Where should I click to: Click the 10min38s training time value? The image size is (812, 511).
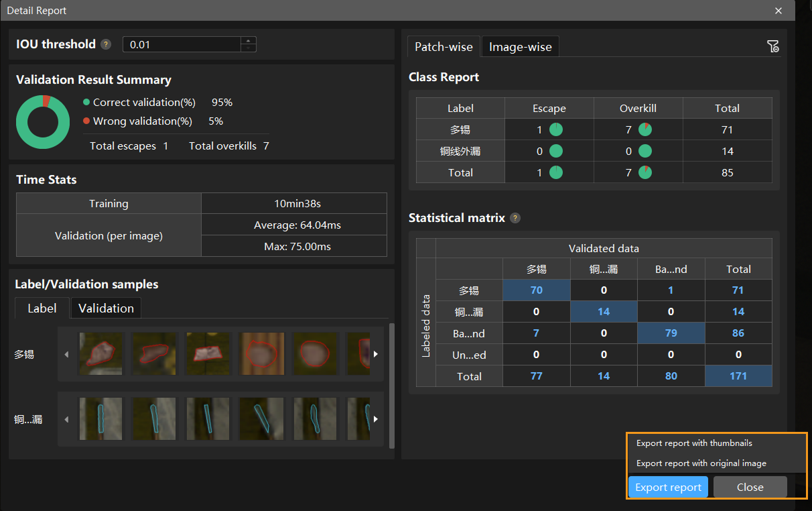pos(294,204)
